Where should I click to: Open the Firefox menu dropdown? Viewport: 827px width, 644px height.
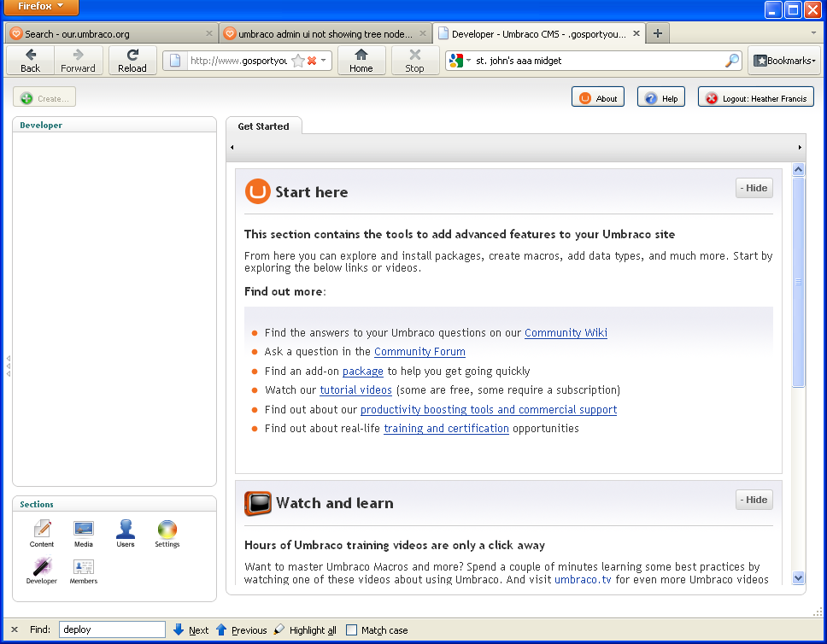[40, 8]
